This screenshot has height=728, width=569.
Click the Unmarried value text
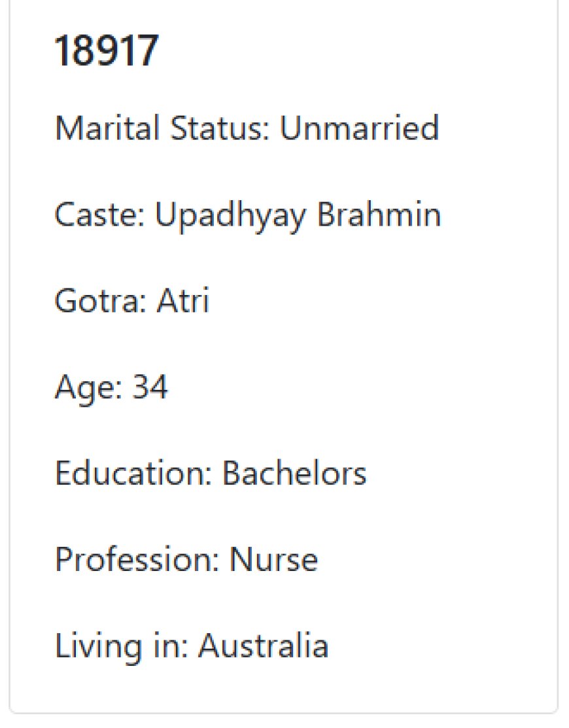359,128
